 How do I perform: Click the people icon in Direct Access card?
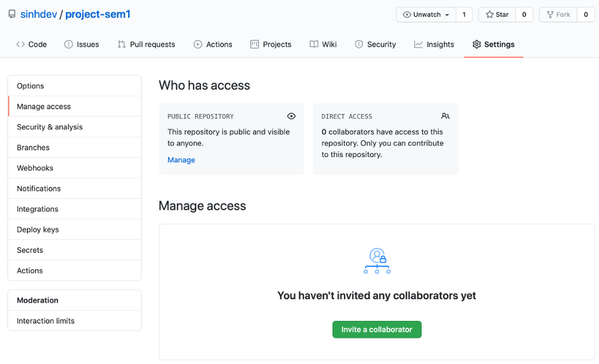pos(445,116)
